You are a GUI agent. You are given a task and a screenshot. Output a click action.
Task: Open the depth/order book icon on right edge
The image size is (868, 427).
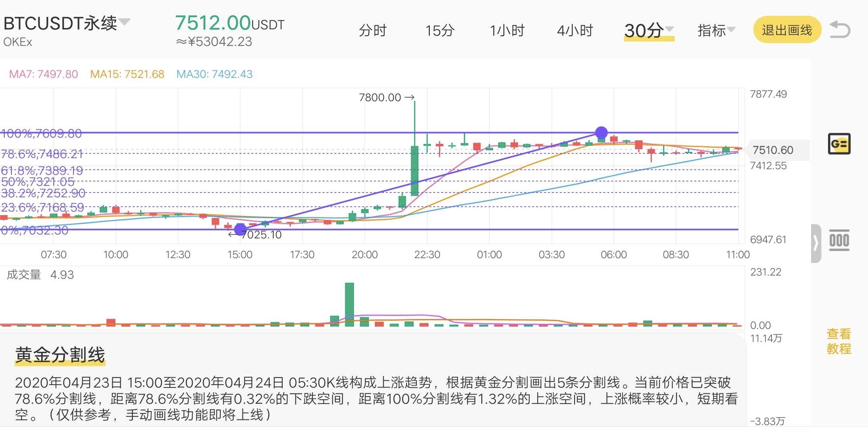click(x=840, y=240)
